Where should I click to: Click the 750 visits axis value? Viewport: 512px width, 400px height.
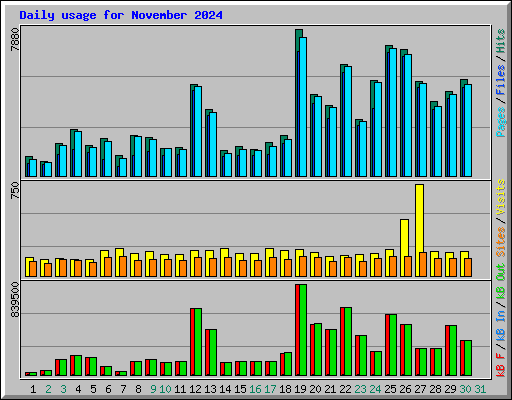15,191
